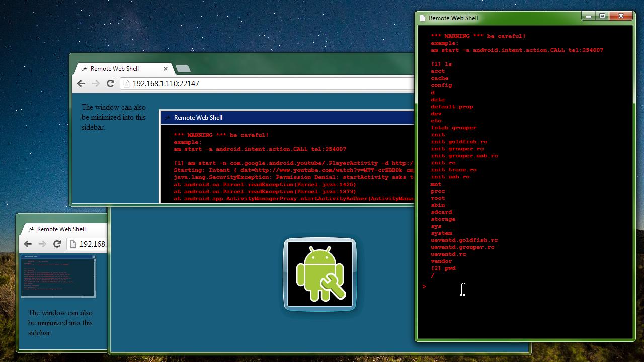
Task: Click the 'sys' entry in the listing
Action: tap(436, 226)
